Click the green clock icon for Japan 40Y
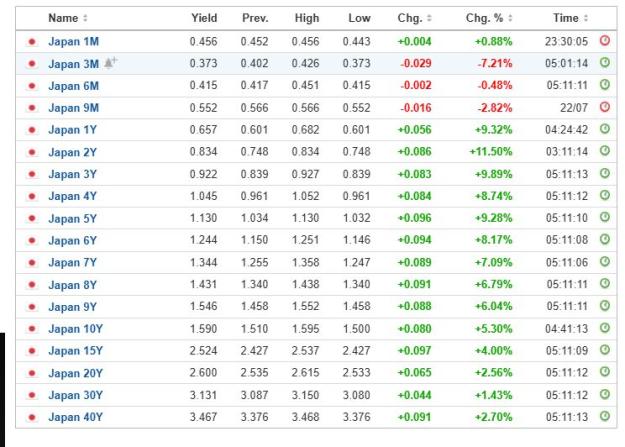This screenshot has height=447, width=625. 605,416
